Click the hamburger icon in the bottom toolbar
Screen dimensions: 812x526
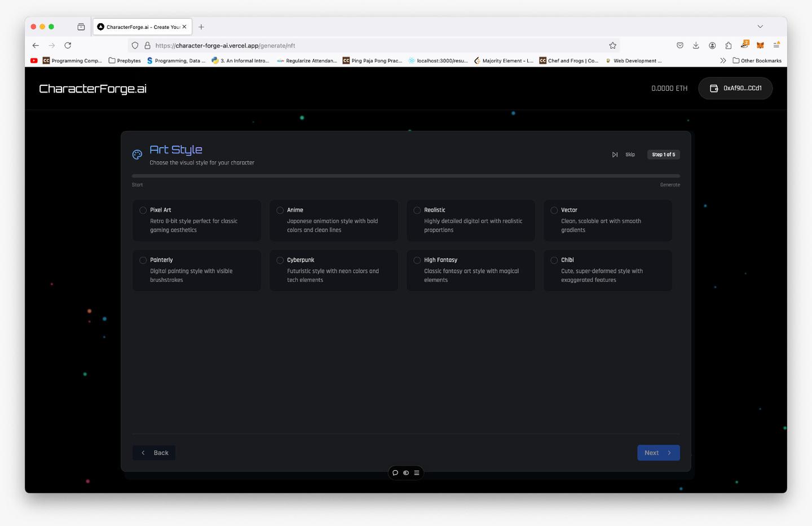[x=417, y=473]
